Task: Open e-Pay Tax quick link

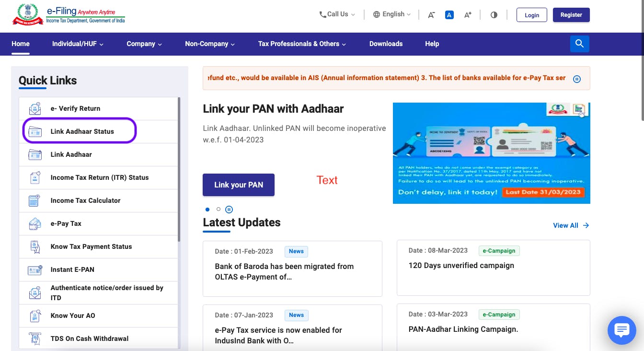Action: [98, 223]
